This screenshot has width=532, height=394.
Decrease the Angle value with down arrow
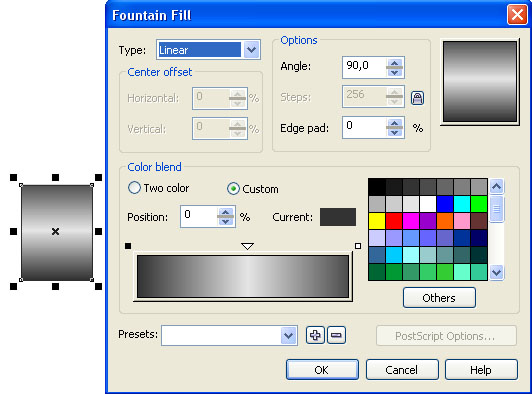pos(394,72)
